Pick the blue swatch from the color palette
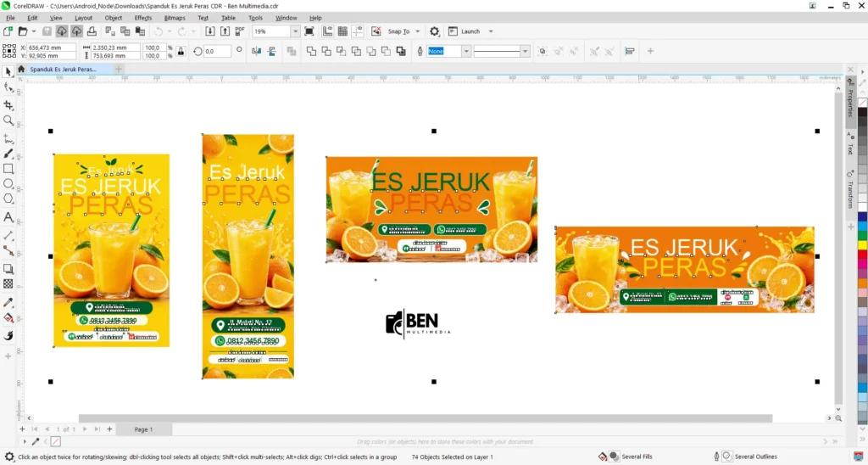This screenshot has width=868, height=465. click(862, 216)
